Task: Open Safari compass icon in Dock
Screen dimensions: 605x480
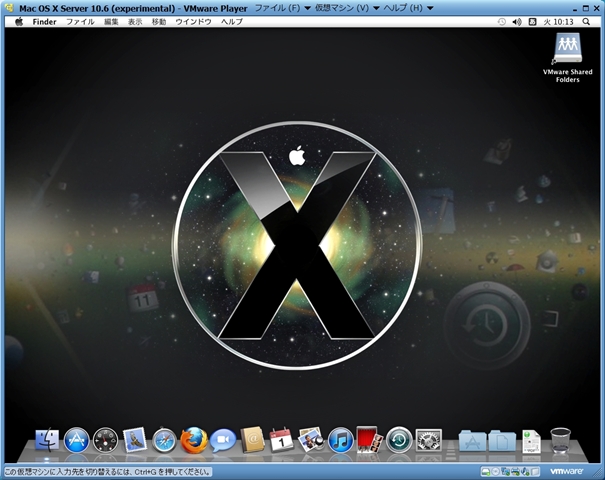Action: tap(164, 440)
